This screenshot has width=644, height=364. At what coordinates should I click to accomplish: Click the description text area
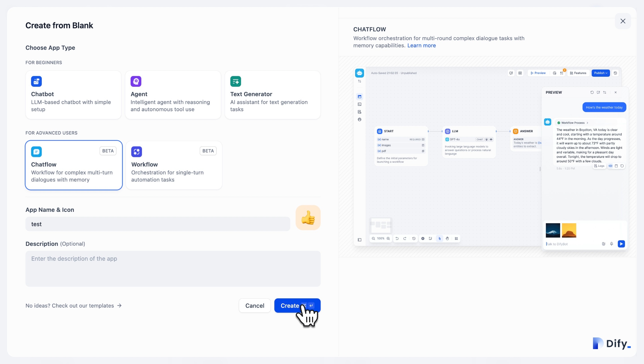[x=173, y=269]
